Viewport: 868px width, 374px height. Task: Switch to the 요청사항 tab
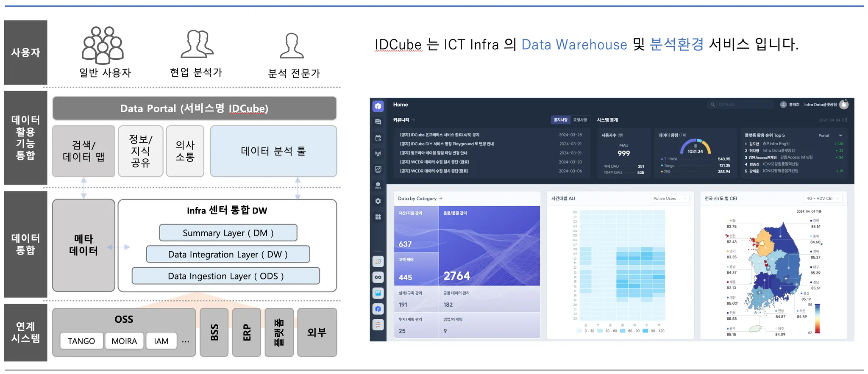tap(580, 120)
